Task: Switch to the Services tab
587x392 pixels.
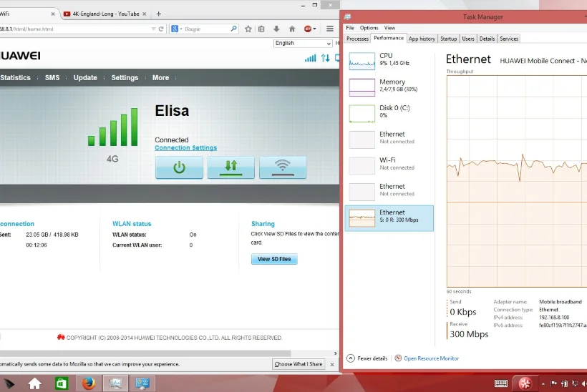Action: point(509,39)
